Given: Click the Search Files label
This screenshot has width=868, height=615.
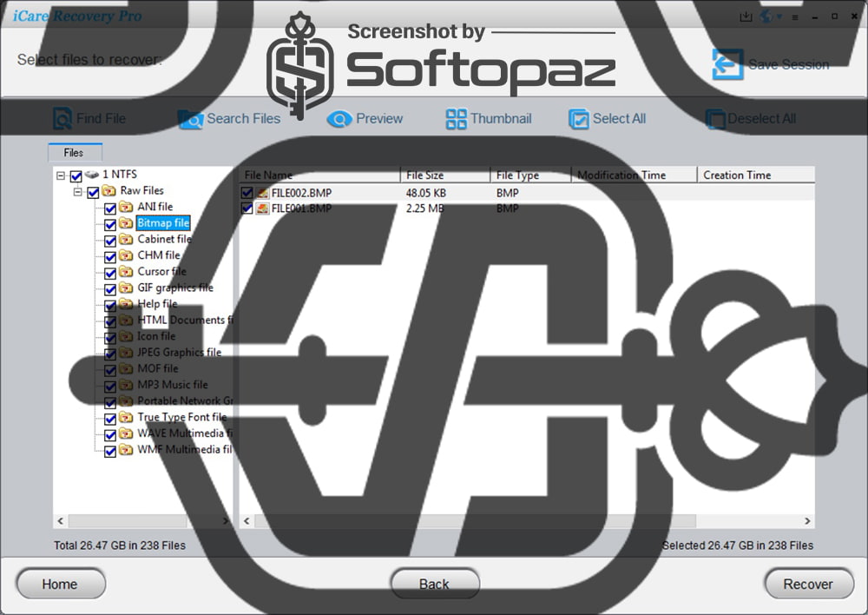Looking at the screenshot, I should [244, 118].
